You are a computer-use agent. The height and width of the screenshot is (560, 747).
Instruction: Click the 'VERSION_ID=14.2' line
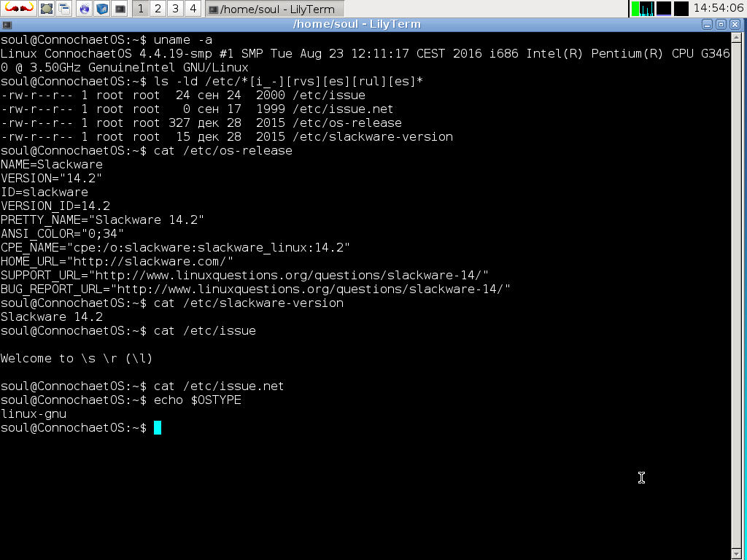point(55,206)
